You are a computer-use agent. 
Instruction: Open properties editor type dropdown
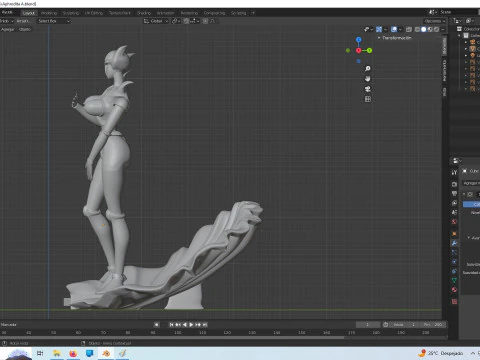point(456,161)
